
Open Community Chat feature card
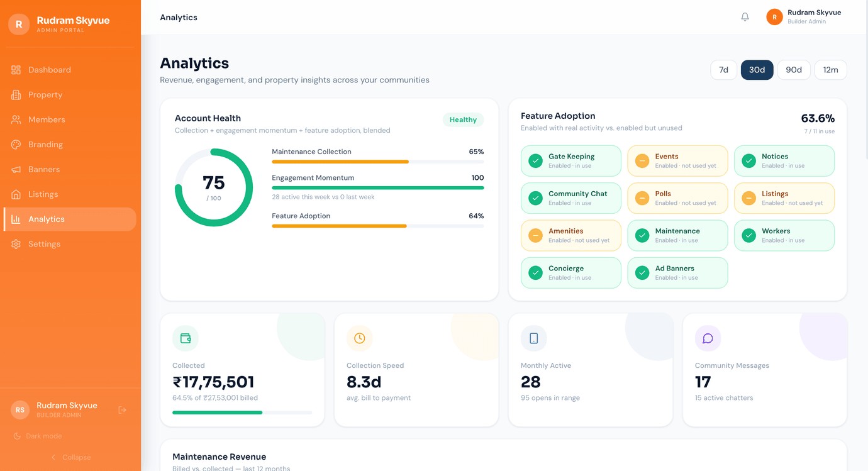(x=571, y=198)
